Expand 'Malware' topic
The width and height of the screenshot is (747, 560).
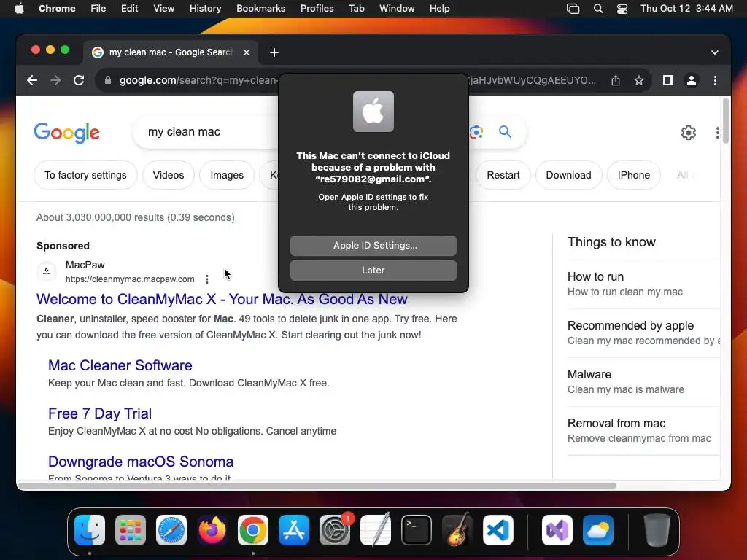[643, 381]
